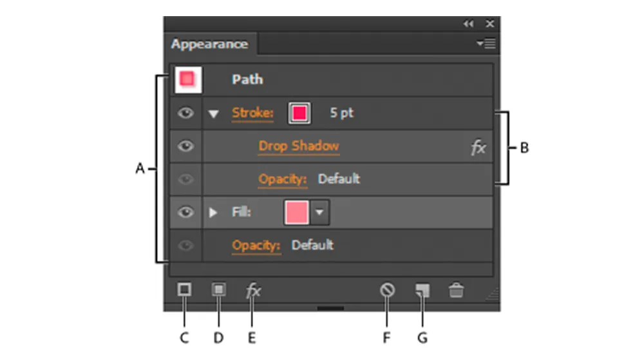Screen dimensions: 644x363
Task: Click the red Stroke color swatch
Action: (299, 113)
